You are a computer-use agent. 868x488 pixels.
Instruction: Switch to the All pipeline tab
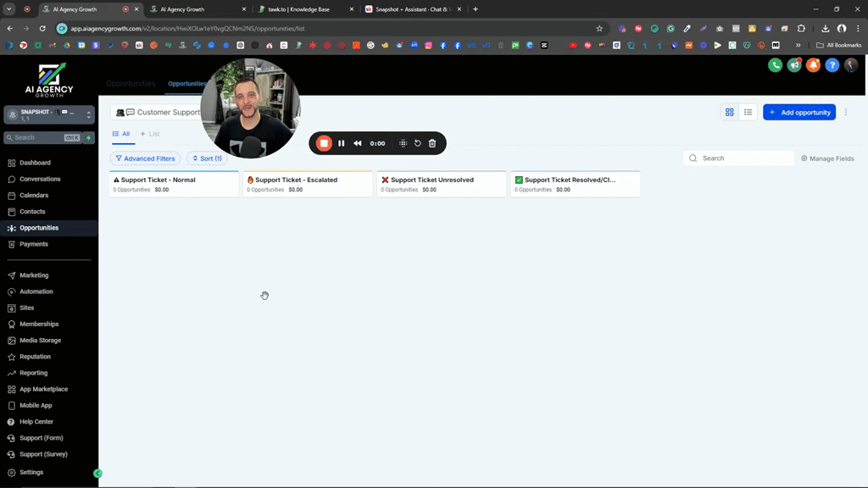point(122,134)
